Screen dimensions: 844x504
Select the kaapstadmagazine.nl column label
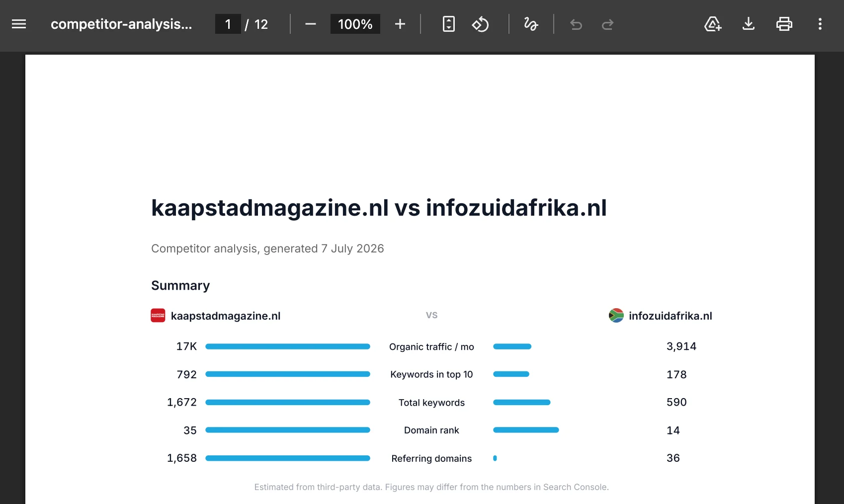[x=226, y=316]
